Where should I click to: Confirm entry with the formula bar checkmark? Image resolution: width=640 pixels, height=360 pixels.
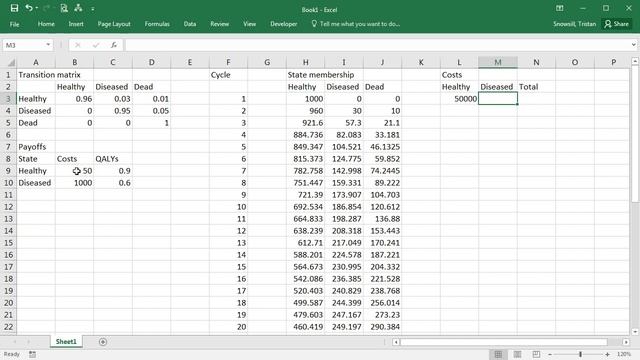tap(96, 45)
